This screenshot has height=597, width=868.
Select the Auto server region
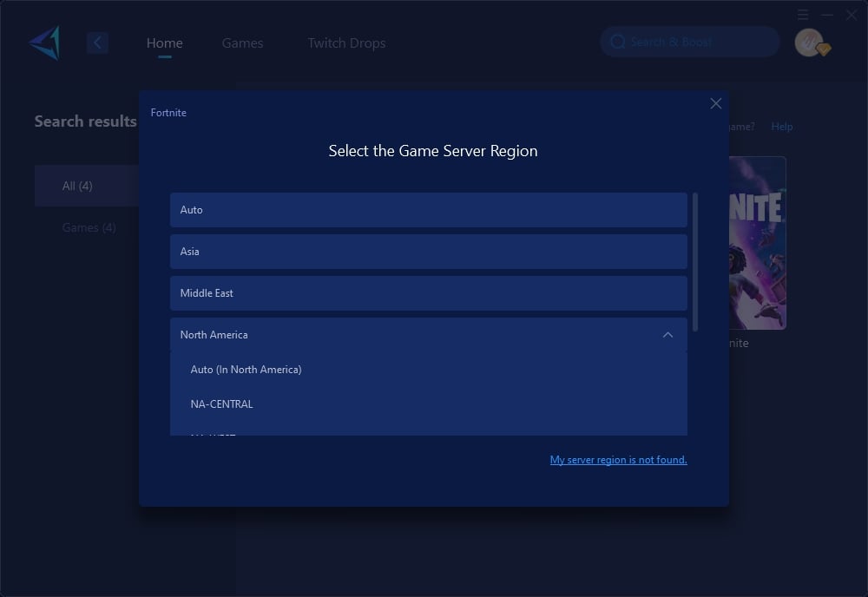[429, 210]
